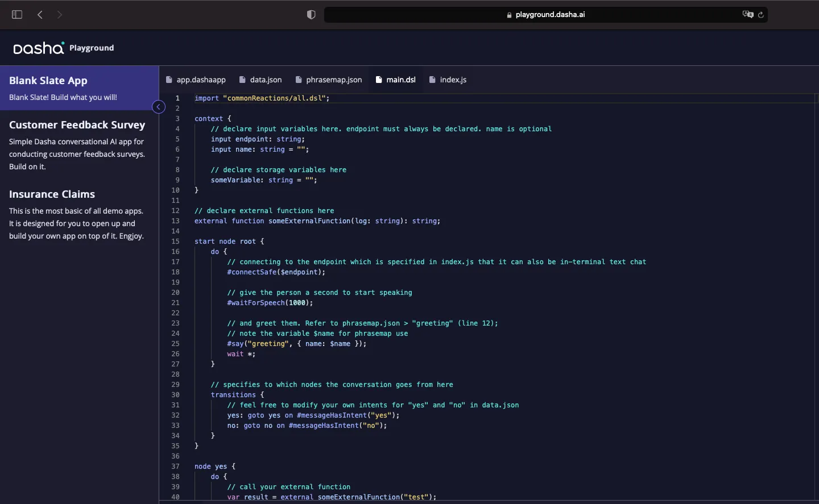Toggle the browser sidebar panel icon
This screenshot has width=819, height=504.
(x=17, y=15)
